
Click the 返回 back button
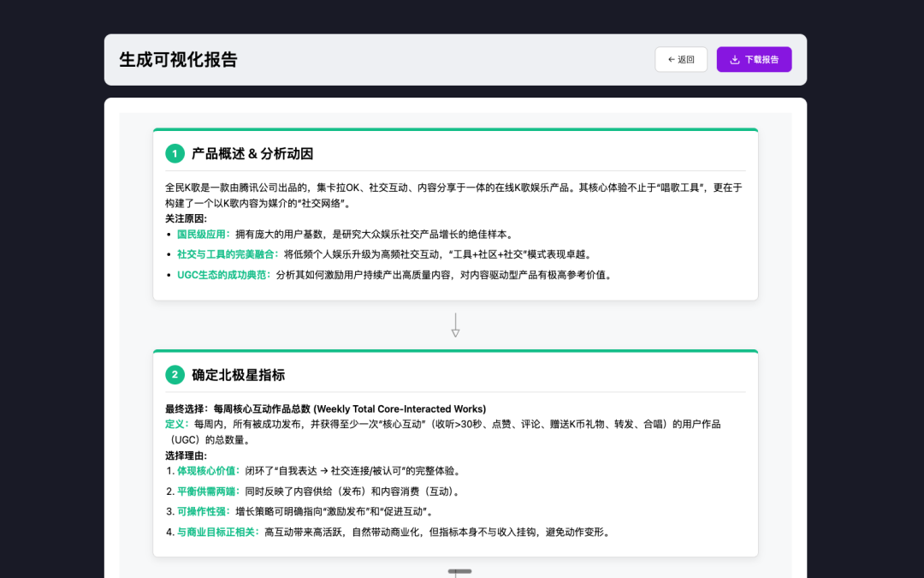(x=680, y=59)
